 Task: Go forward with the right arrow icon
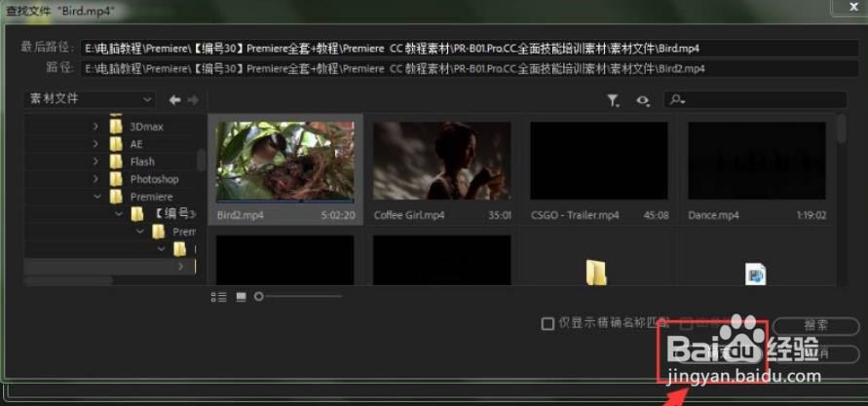193,100
